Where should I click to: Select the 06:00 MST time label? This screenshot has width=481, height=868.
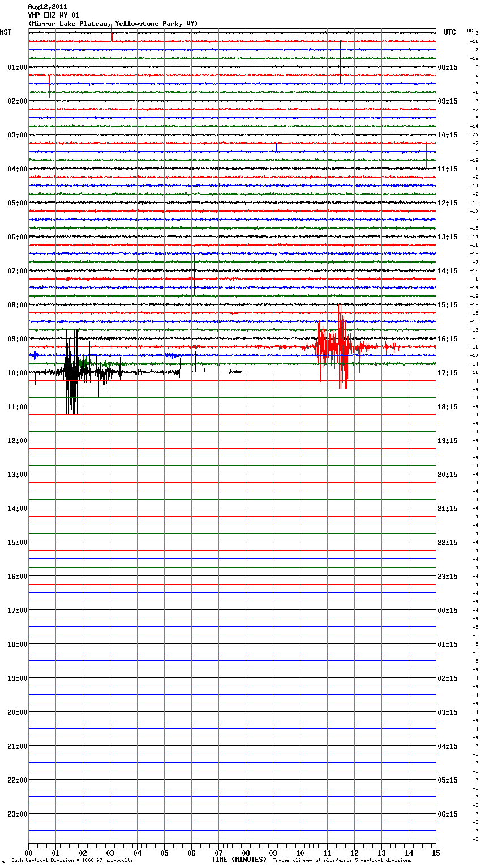tap(18, 237)
